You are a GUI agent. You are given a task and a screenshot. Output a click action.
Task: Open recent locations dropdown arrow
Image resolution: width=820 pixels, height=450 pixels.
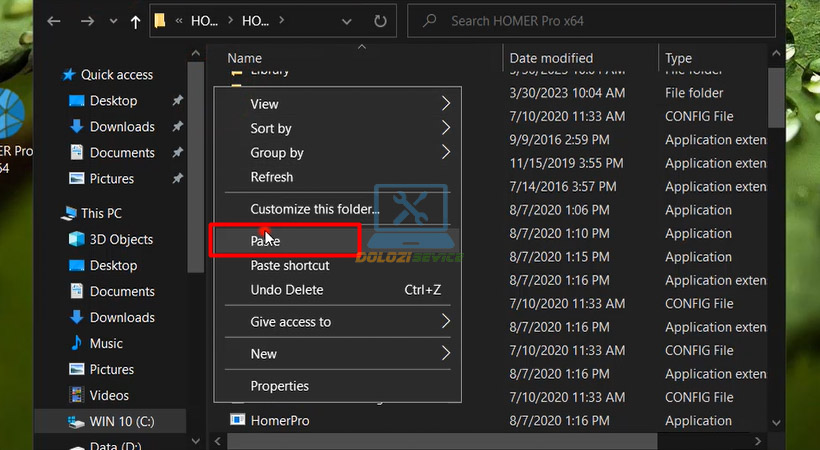coord(113,21)
